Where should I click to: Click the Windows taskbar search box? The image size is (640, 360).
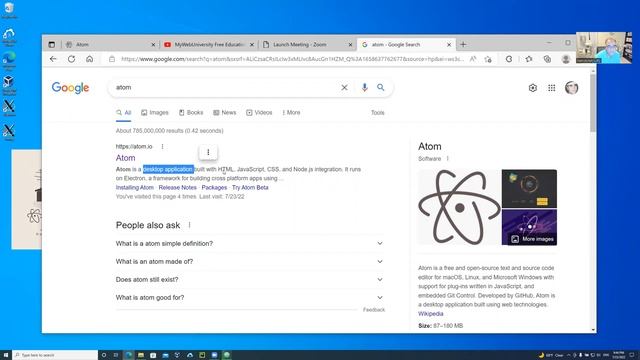(x=55, y=355)
